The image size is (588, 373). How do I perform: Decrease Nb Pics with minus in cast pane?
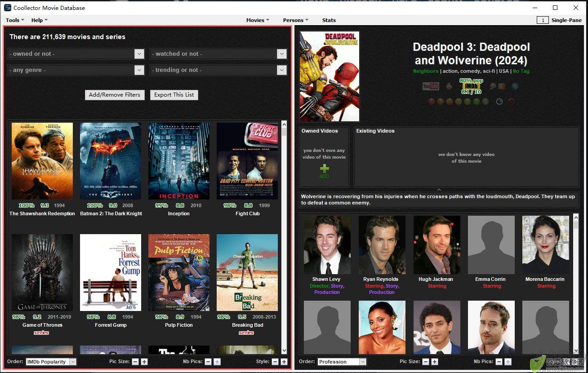pyautogui.click(x=499, y=362)
